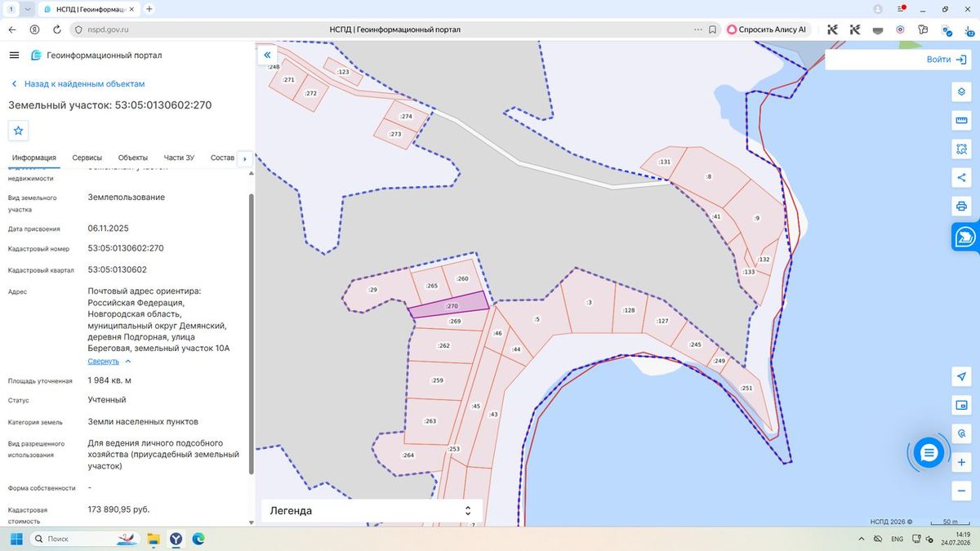The image size is (980, 551).
Task: Switch to the Части ЗУ tab
Action: [179, 158]
